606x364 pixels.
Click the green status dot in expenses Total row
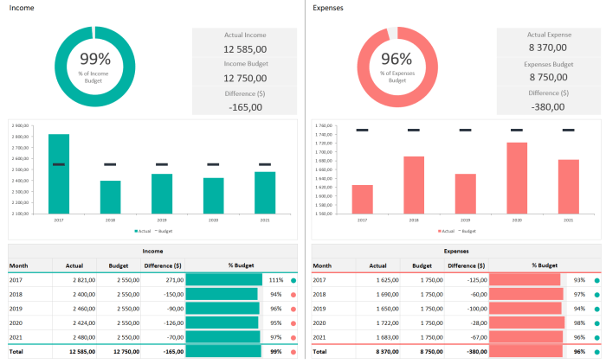click(x=596, y=352)
